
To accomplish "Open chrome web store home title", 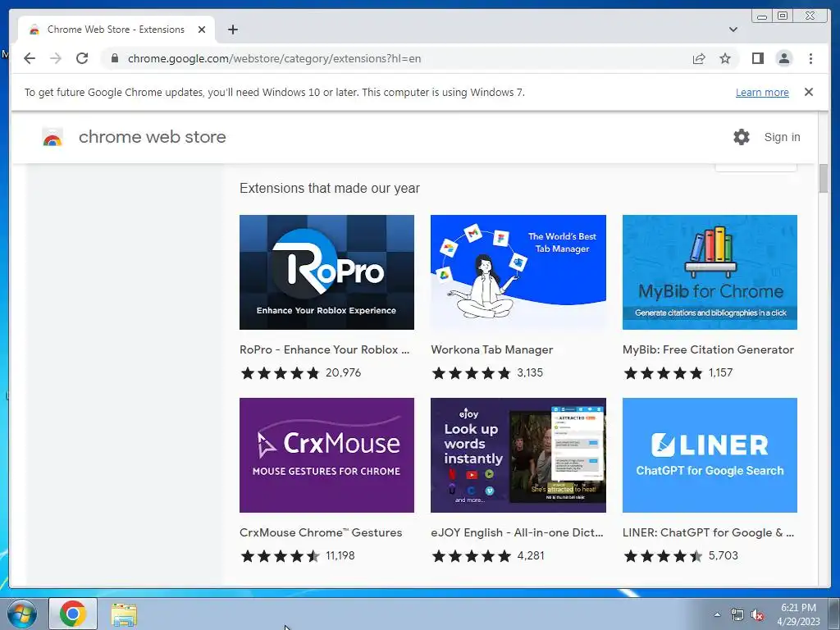I will coord(152,137).
